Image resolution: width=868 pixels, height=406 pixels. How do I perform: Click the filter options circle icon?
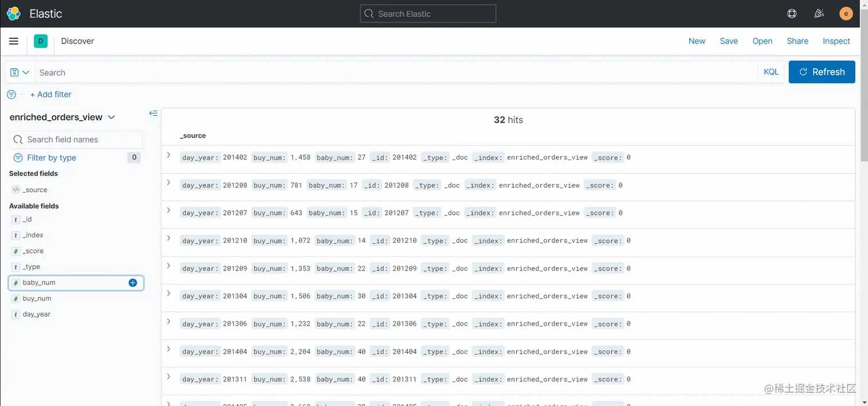click(11, 95)
